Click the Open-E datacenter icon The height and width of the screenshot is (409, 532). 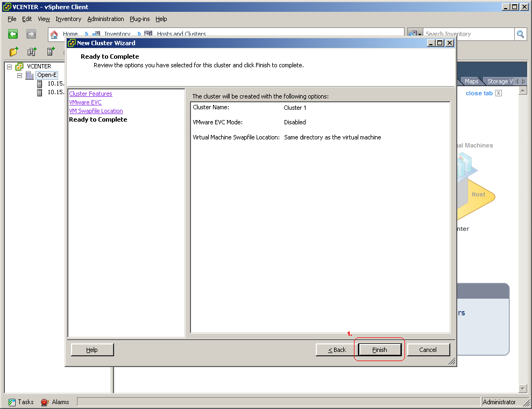pos(30,75)
